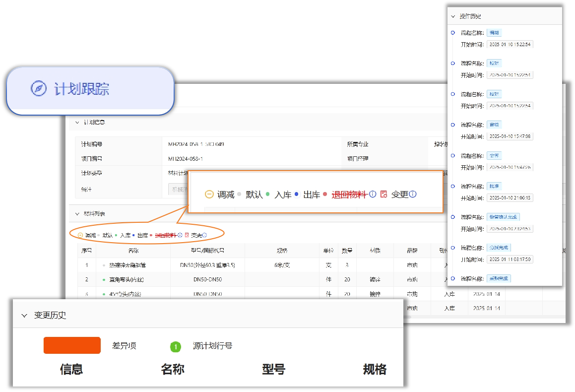Click the red 变更 document icon in enlarged callout

[383, 195]
